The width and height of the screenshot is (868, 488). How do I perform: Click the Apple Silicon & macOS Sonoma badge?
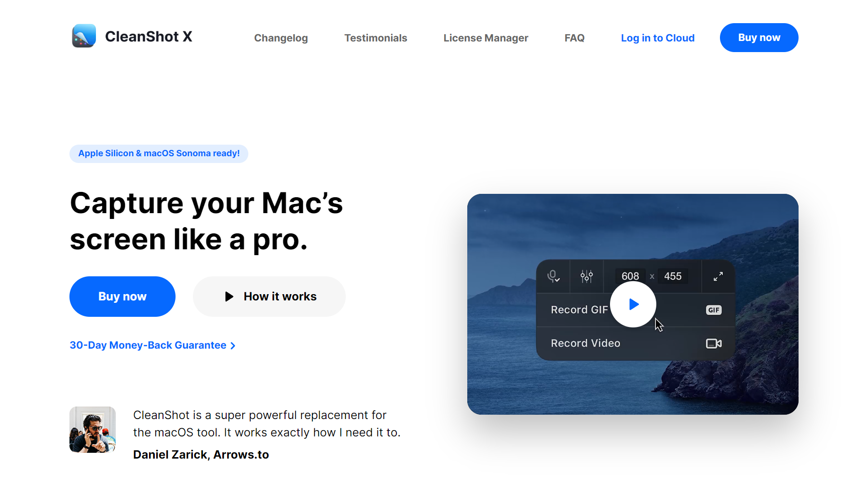(159, 153)
